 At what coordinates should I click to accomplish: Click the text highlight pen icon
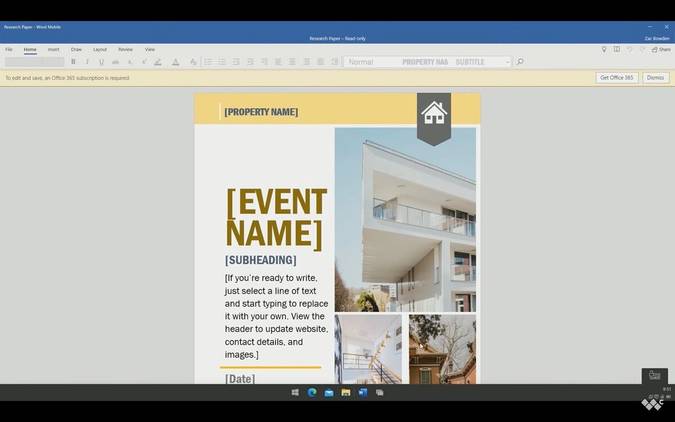pyautogui.click(x=158, y=62)
